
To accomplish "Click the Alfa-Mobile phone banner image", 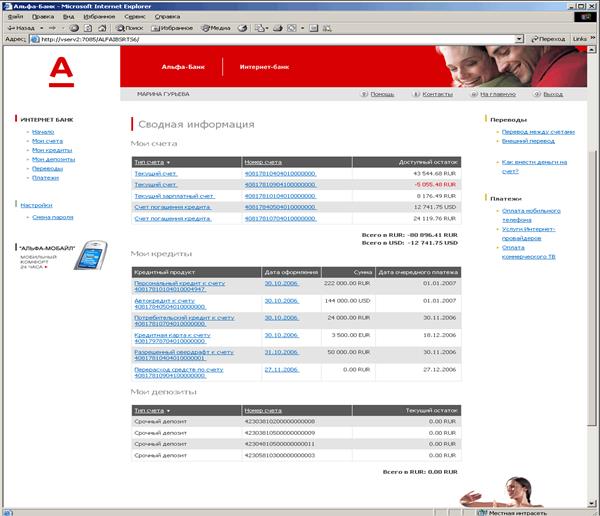I will 88,255.
